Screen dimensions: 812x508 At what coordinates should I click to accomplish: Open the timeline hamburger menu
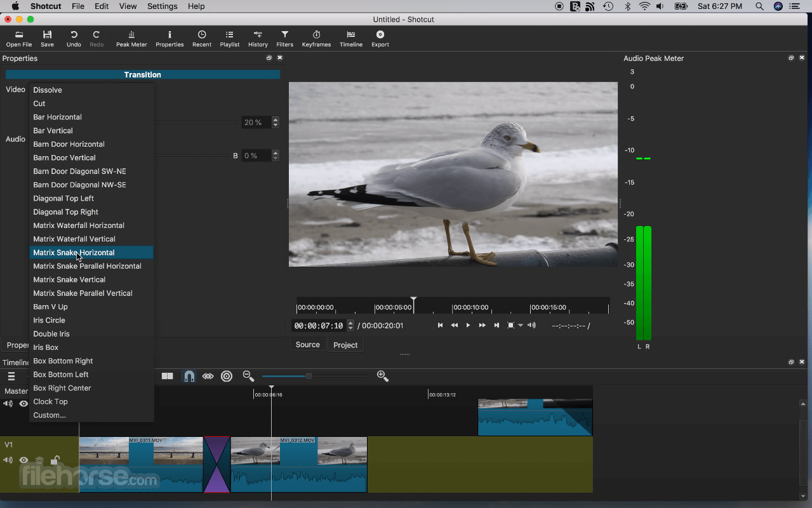(x=11, y=376)
